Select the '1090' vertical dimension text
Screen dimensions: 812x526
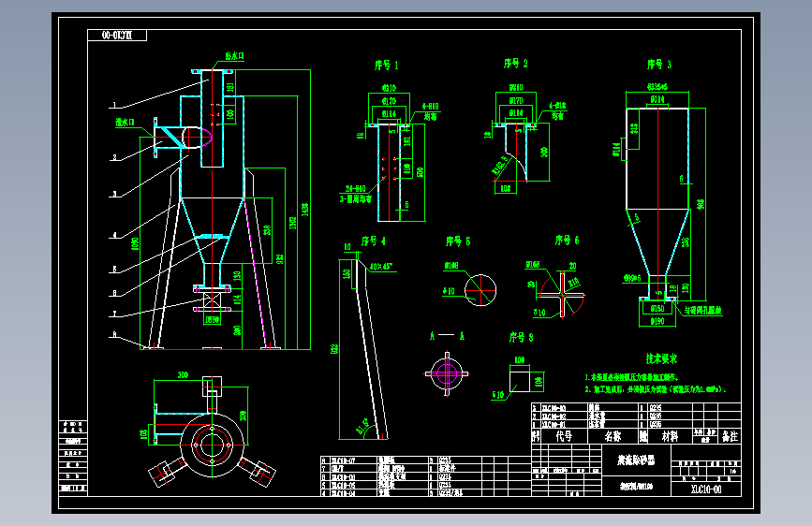(135, 244)
